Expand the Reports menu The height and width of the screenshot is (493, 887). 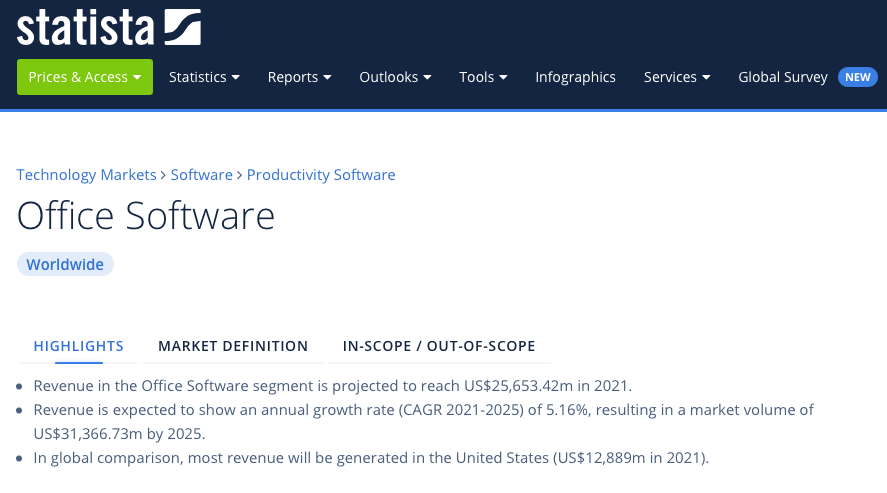299,77
